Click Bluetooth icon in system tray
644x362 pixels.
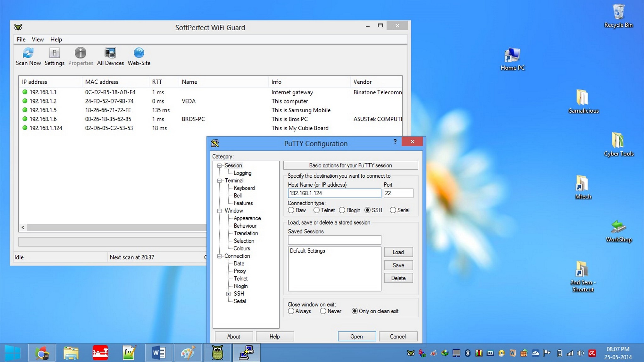click(468, 353)
